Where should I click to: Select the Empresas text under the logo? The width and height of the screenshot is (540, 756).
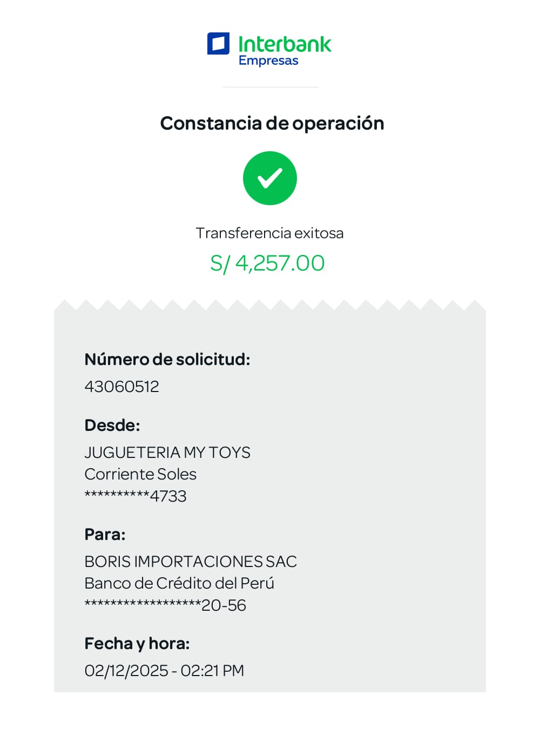pos(268,60)
